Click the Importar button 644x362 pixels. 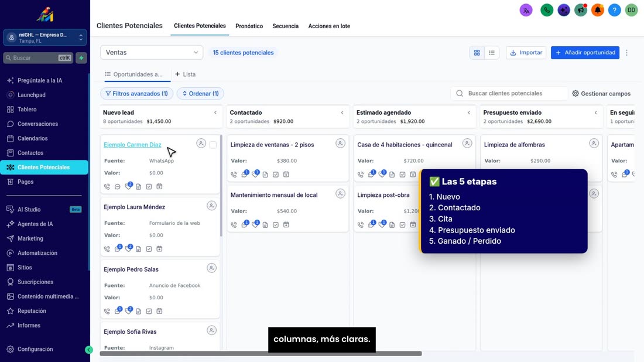526,53
